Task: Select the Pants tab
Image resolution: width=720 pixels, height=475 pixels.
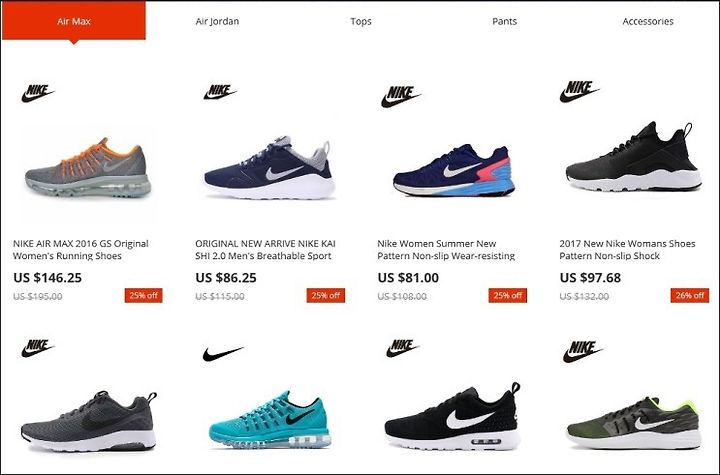Action: (504, 21)
